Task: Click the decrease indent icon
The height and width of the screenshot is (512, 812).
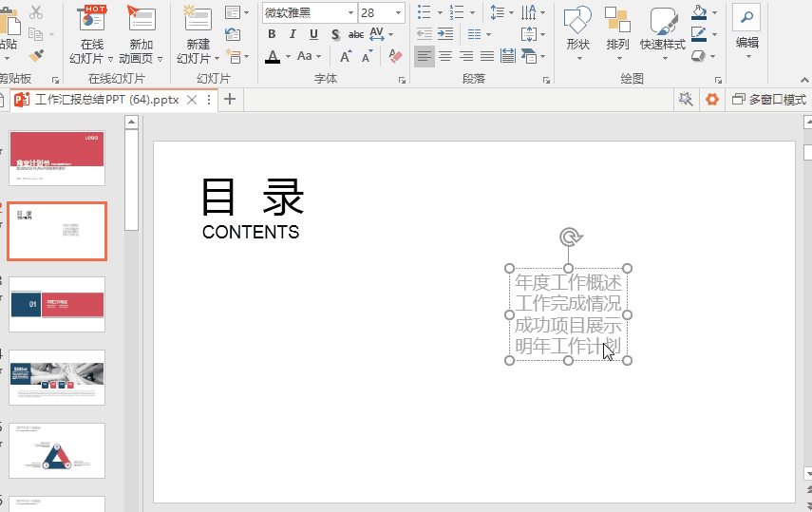Action: pos(425,34)
